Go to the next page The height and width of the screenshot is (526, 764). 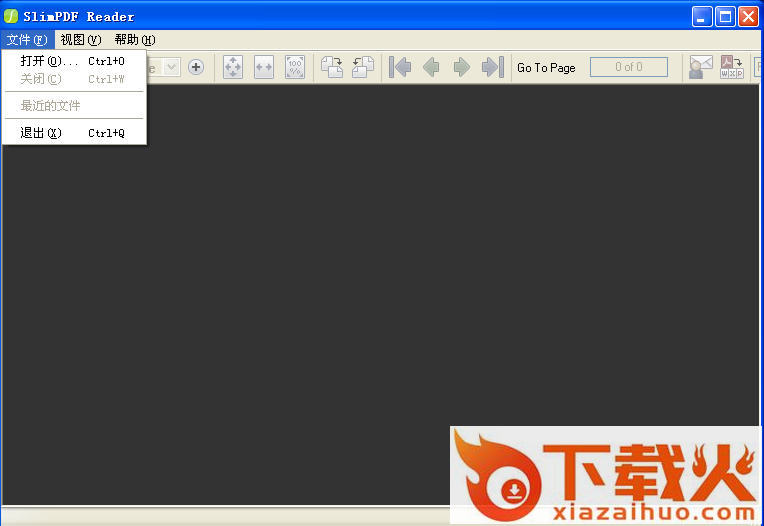461,67
